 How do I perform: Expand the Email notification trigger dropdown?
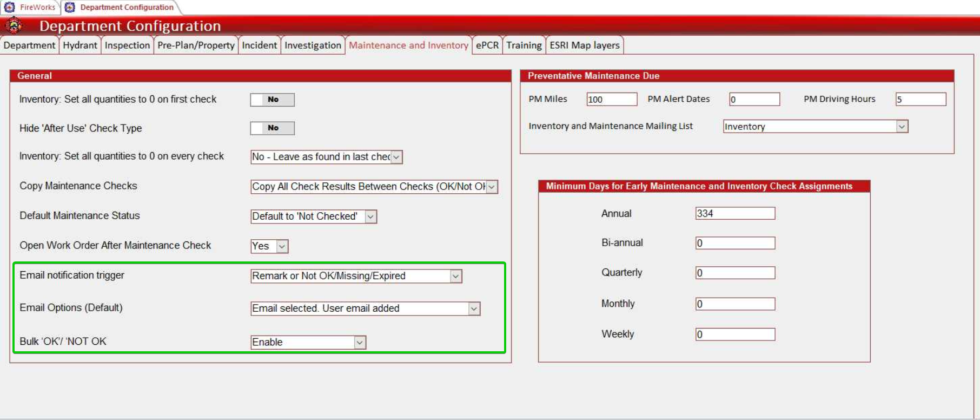(x=456, y=276)
